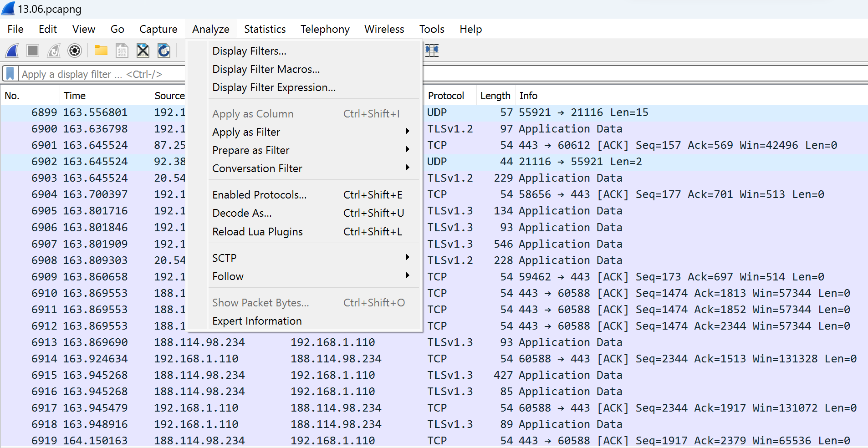This screenshot has height=448, width=868.
Task: Close the open Analyze menu
Action: click(211, 29)
